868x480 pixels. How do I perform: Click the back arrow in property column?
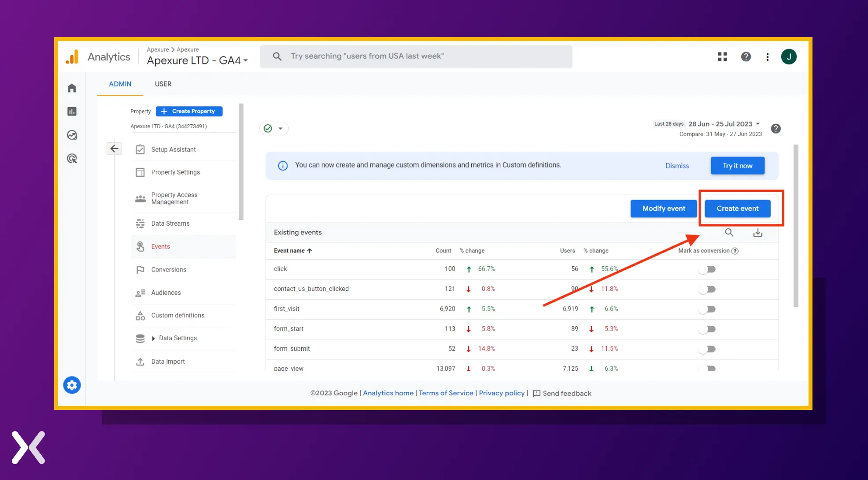click(114, 149)
